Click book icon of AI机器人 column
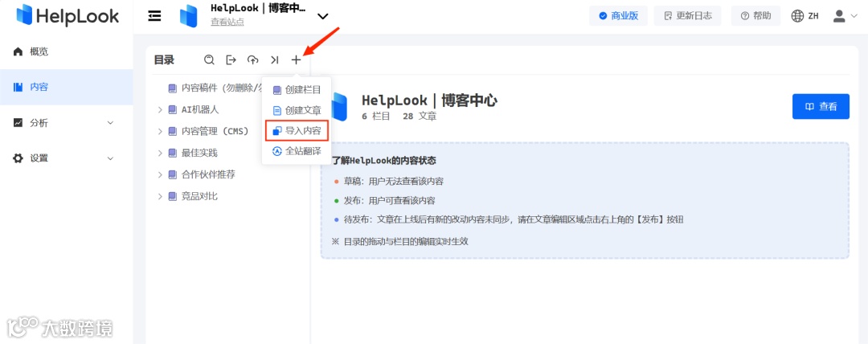Screen dimensions: 868x344 pyautogui.click(x=172, y=109)
